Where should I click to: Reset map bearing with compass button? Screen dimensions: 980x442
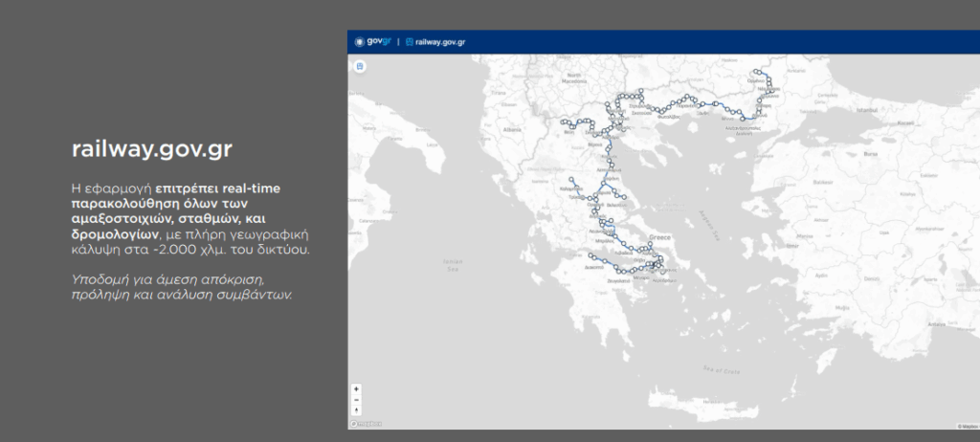356,410
